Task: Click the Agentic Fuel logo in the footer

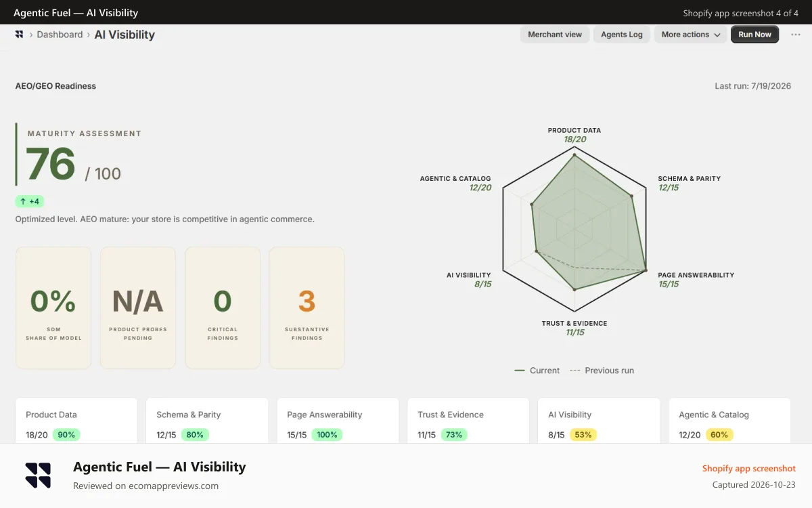Action: click(38, 475)
